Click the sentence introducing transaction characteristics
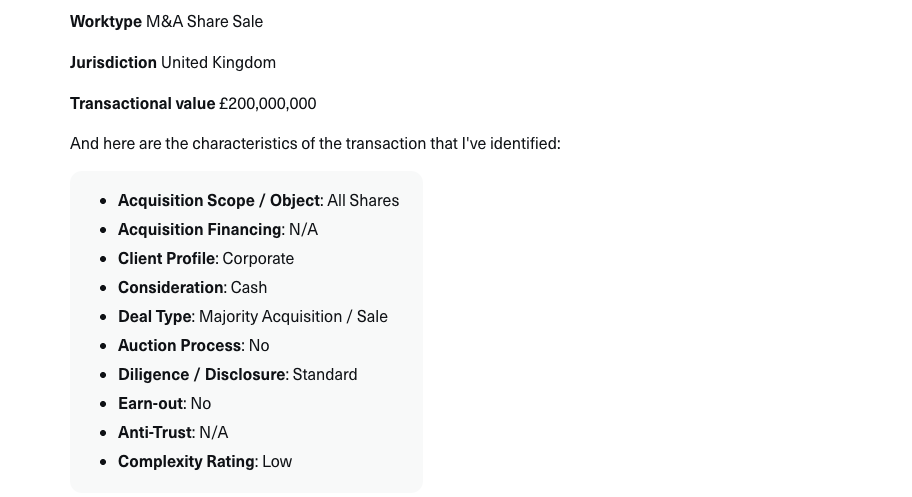The image size is (912, 497). click(315, 143)
